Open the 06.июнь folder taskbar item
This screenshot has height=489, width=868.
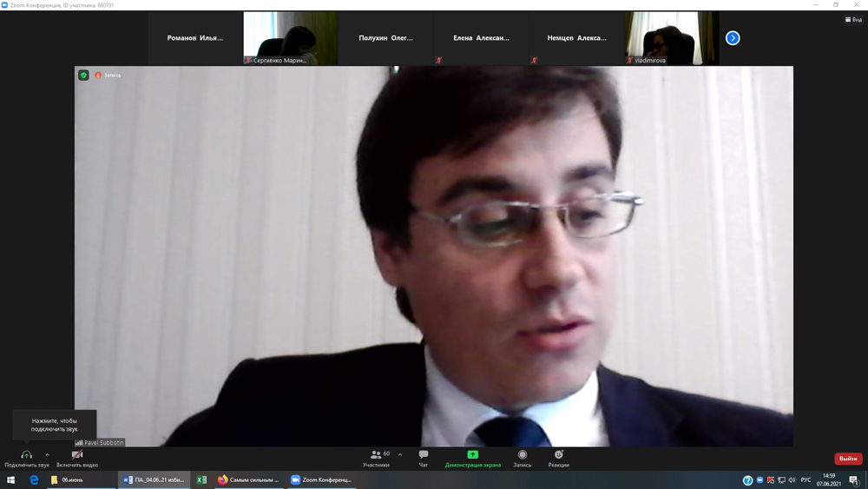pos(82,479)
